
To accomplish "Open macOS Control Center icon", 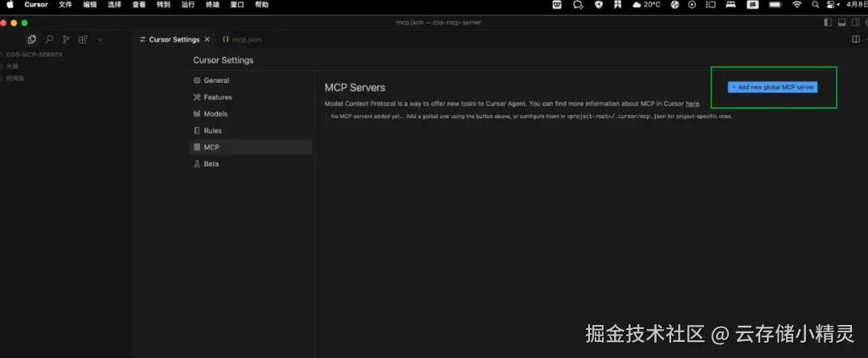I will 832,5.
